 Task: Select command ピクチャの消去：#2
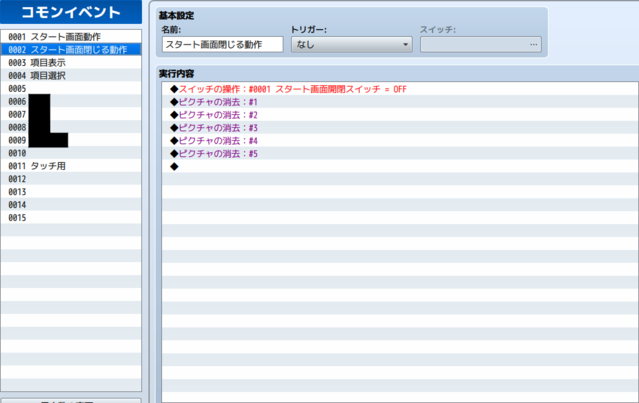click(400, 115)
